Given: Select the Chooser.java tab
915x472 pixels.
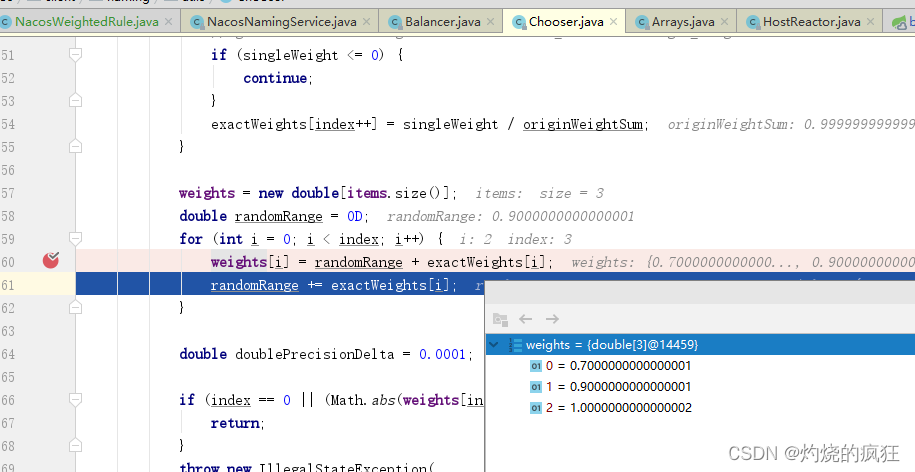Looking at the screenshot, I should [565, 22].
